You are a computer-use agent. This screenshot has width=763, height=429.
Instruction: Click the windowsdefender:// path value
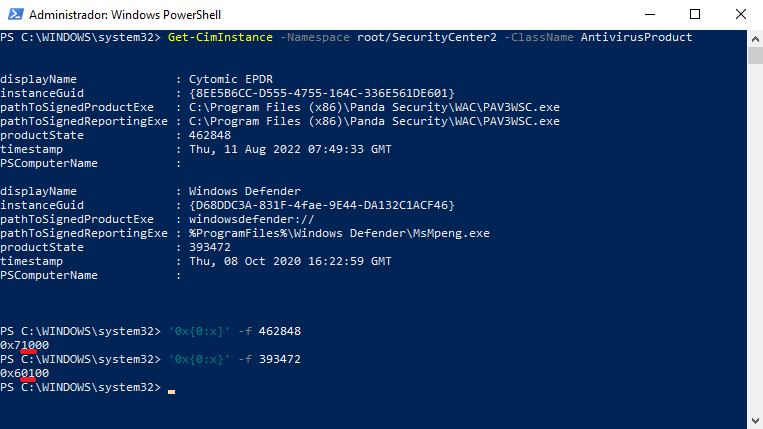(251, 218)
